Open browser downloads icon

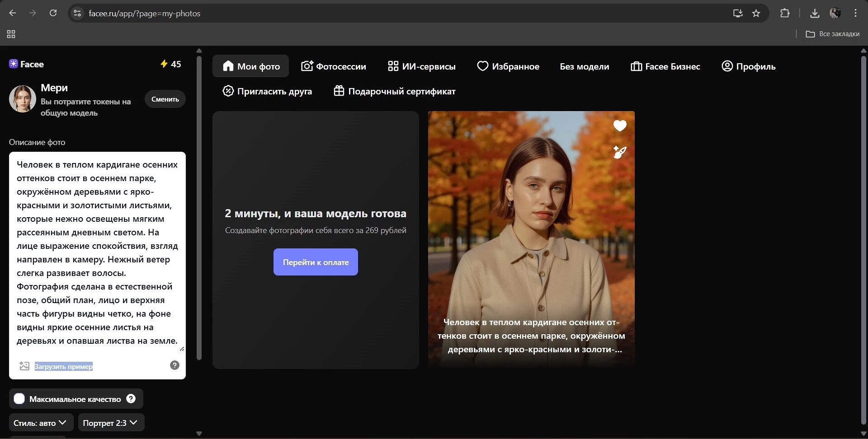click(x=815, y=14)
